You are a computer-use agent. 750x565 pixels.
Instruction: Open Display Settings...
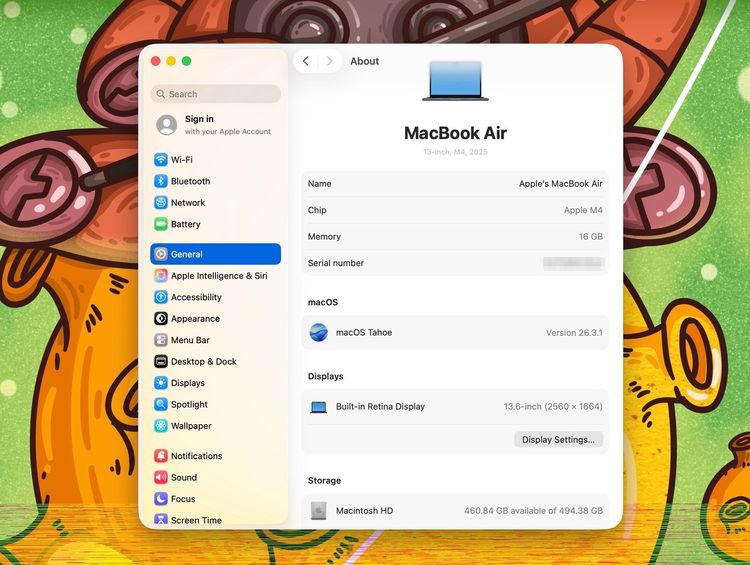pos(558,440)
